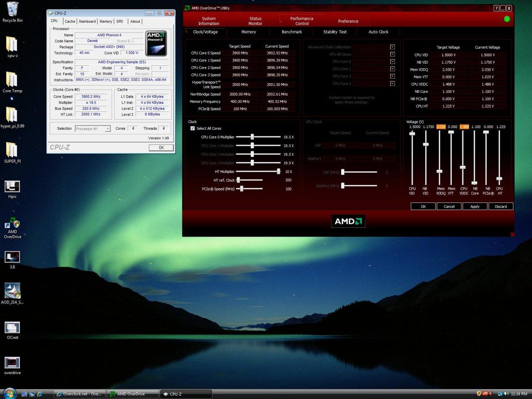This screenshot has width=532, height=399.
Task: Open the ATI tray icon
Action: pyautogui.click(x=485, y=394)
